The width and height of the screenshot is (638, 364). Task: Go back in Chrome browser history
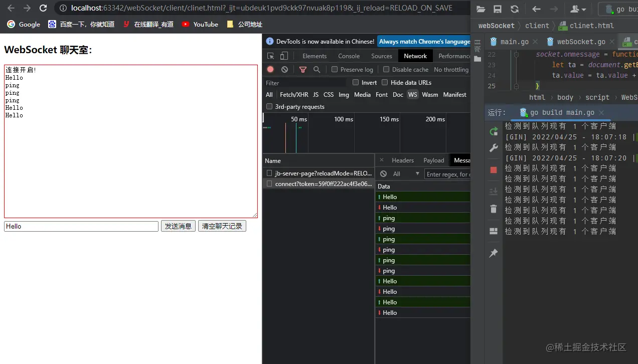pyautogui.click(x=11, y=8)
